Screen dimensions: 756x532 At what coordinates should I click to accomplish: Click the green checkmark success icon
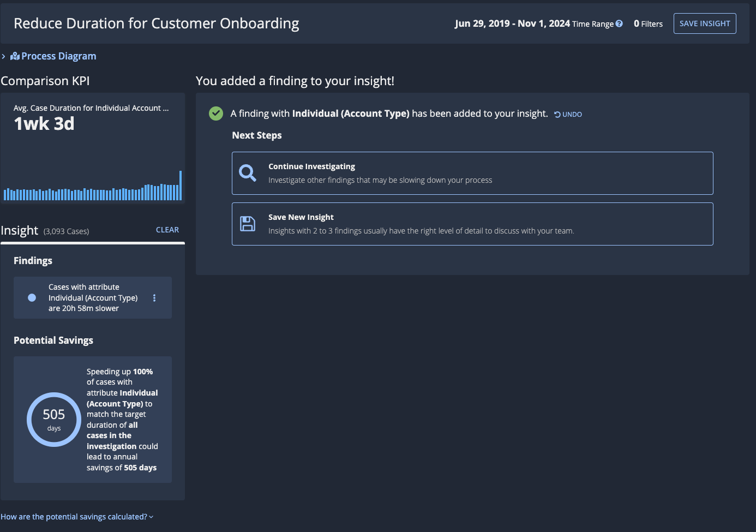[x=216, y=113]
